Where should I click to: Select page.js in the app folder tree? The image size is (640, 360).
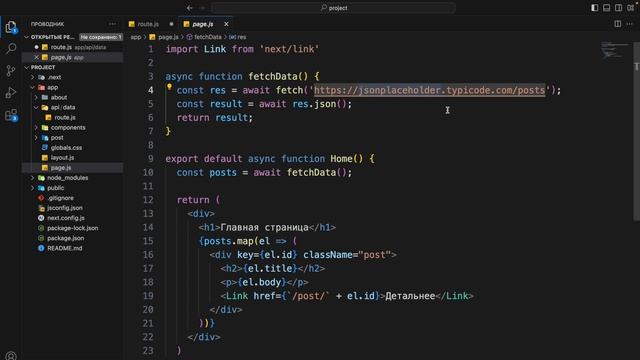click(73, 168)
